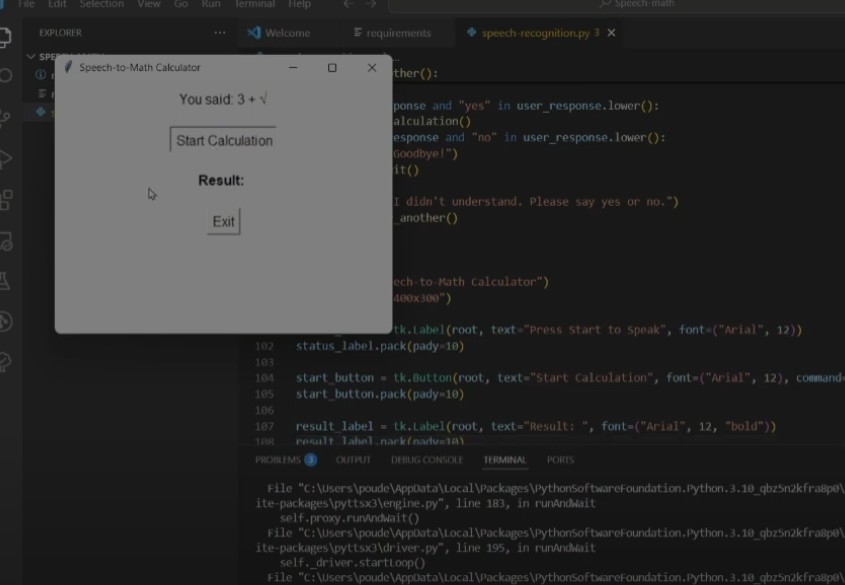Open the Testing flask icon
This screenshot has width=845, height=585.
[5, 281]
